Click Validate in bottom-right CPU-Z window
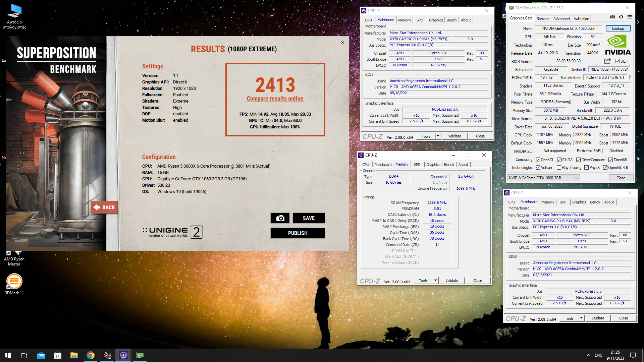The image size is (644, 362). (598, 318)
